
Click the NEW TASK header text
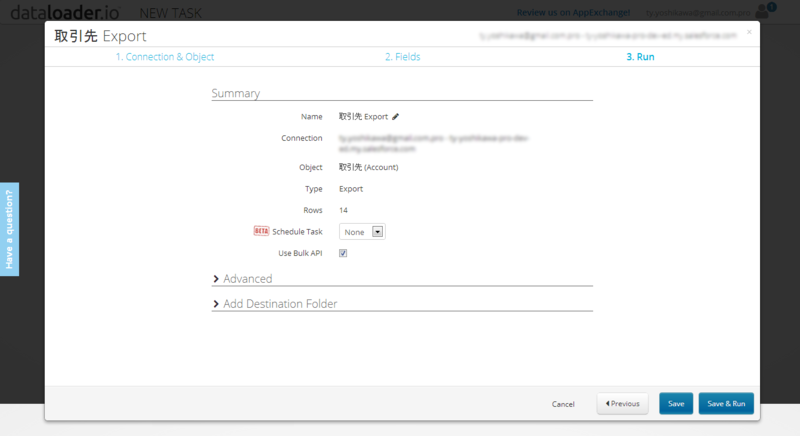[170, 13]
